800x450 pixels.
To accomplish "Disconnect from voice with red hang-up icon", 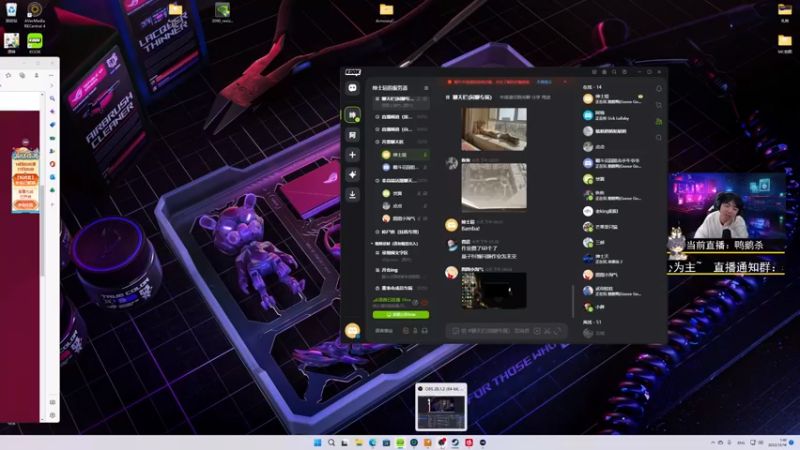I will pos(424,303).
